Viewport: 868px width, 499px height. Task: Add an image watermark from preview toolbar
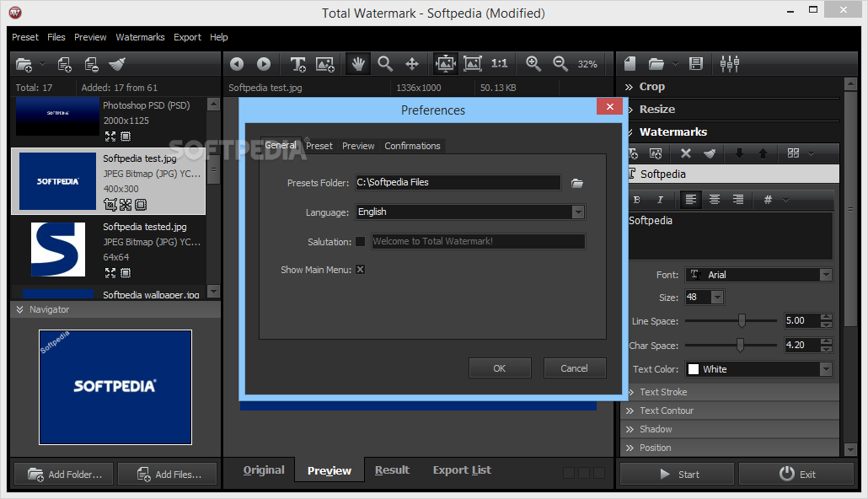(x=325, y=64)
